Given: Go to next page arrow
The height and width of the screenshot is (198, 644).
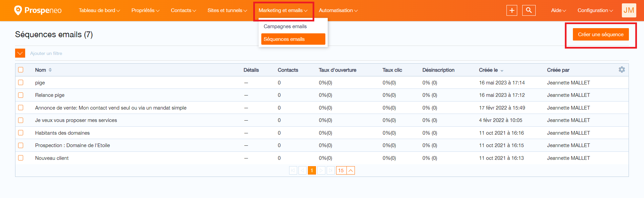Looking at the screenshot, I should [321, 171].
